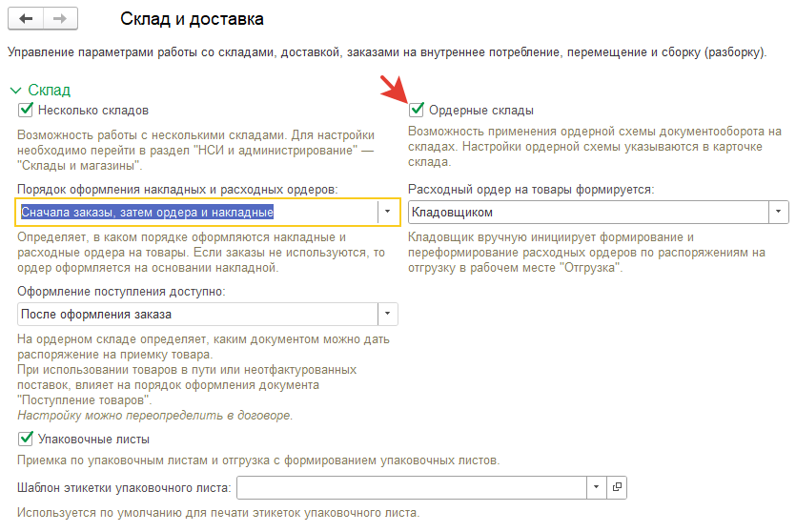Click the italic note Настройку можно переопределить в договоре
This screenshot has height=532, width=796.
click(154, 416)
